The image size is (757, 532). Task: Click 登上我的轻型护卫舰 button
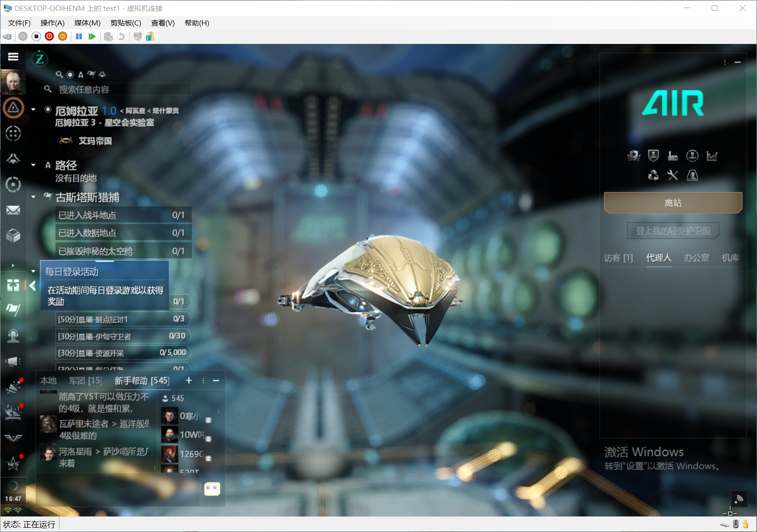[x=673, y=231]
